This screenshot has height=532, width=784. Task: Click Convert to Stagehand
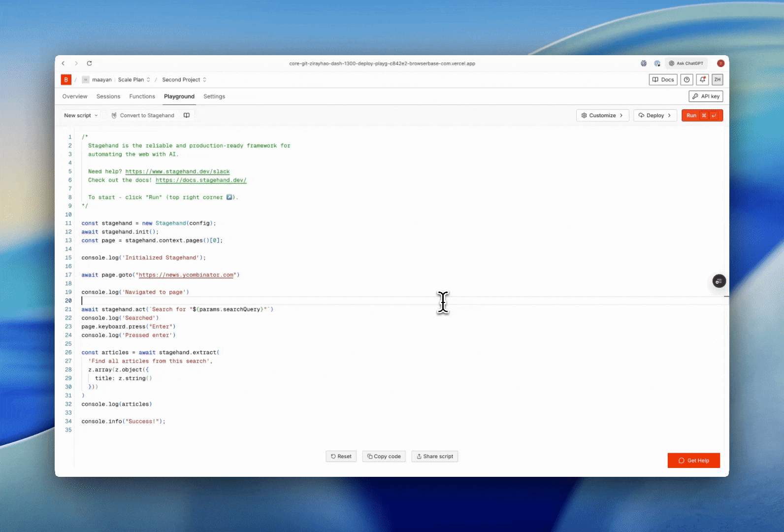(143, 115)
